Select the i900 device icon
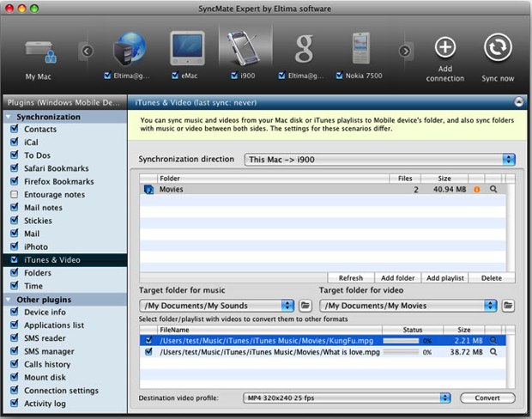The height and width of the screenshot is (419, 532). (243, 48)
